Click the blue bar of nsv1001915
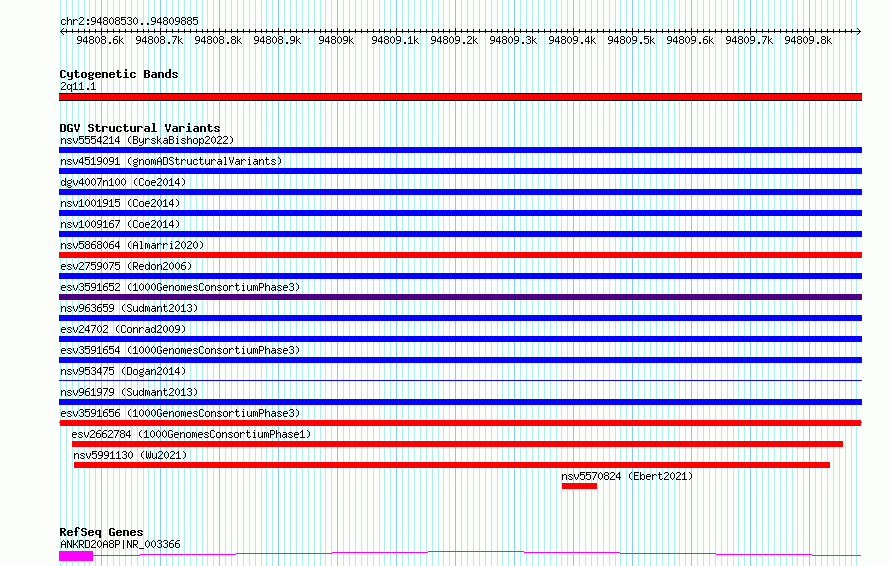Viewport: 890px width, 566px height. 460,213
